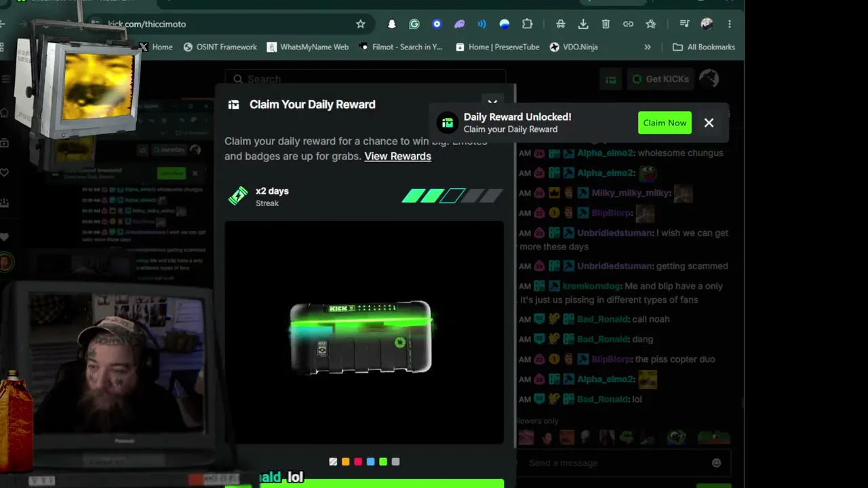Open the Home bookmark with X logo
This screenshot has width=868, height=488.
(155, 47)
